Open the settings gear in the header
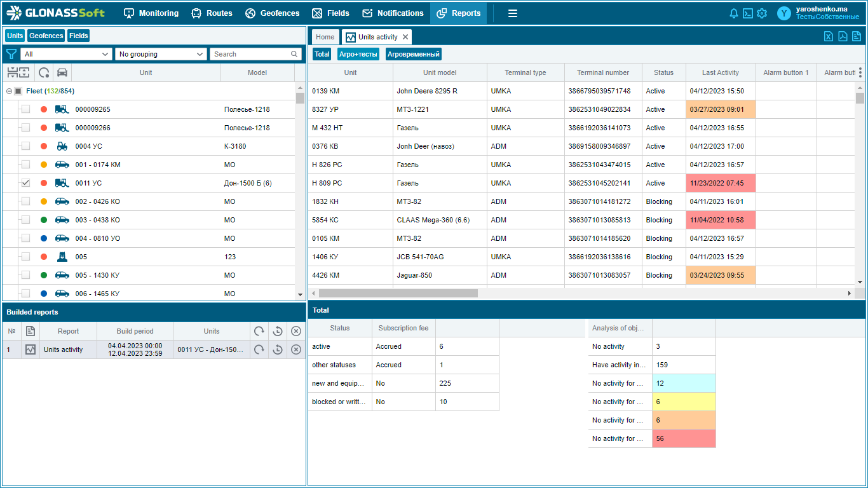The height and width of the screenshot is (488, 868). pyautogui.click(x=762, y=13)
